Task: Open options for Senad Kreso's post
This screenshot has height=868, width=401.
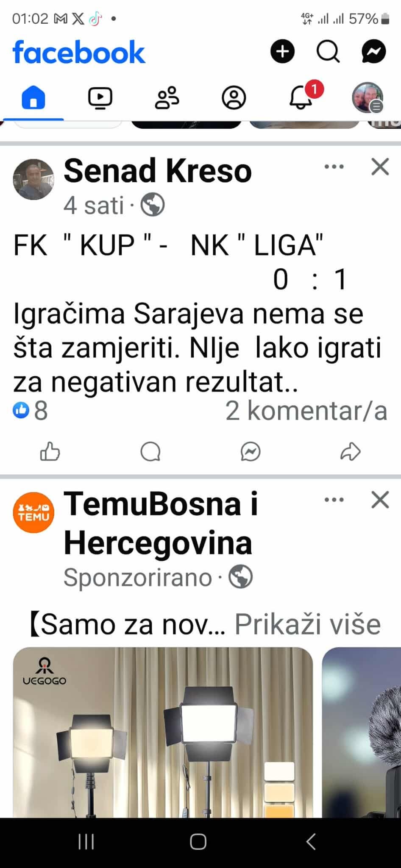Action: [334, 167]
